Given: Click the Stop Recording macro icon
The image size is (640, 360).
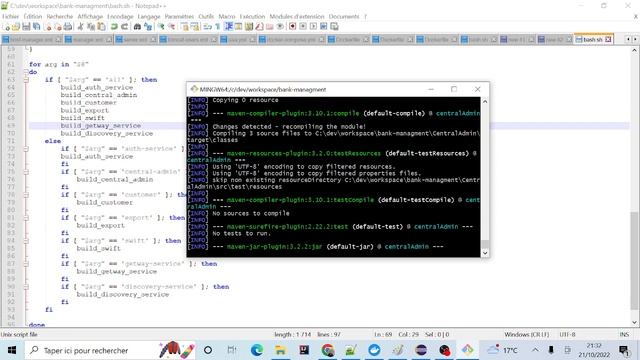Looking at the screenshot, I should pos(303,27).
